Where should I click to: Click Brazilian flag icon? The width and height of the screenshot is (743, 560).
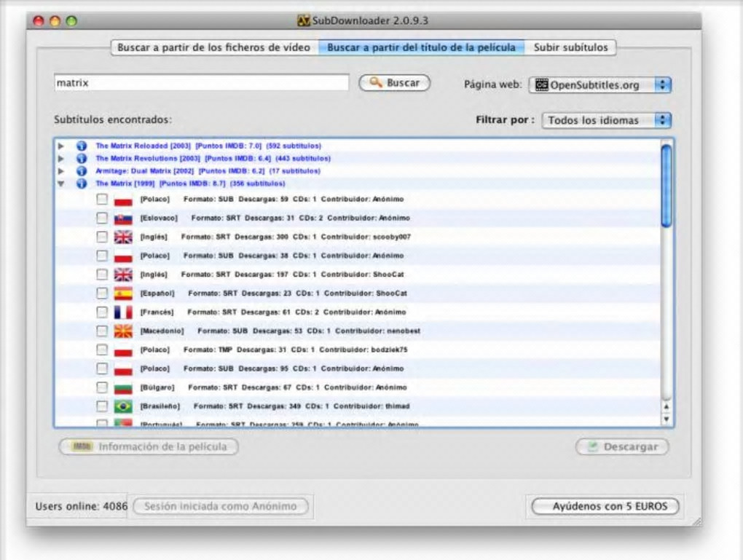(123, 406)
